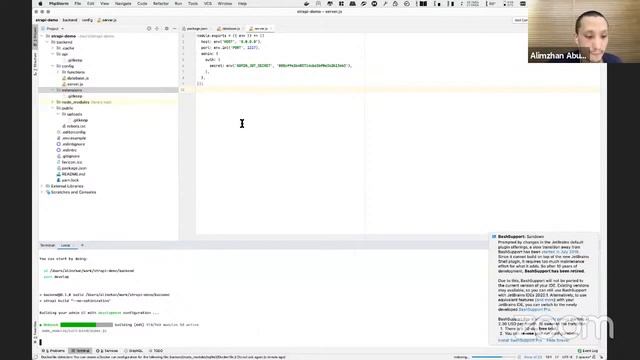Open the TODO tool window tab
The width and height of the screenshot is (640, 360).
[x=156, y=351]
